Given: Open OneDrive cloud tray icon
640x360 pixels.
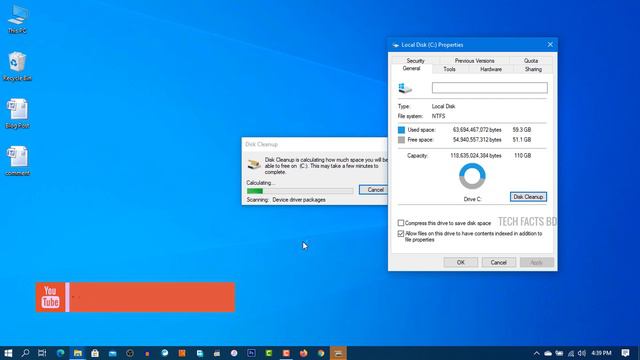Looking at the screenshot, I should tap(548, 353).
